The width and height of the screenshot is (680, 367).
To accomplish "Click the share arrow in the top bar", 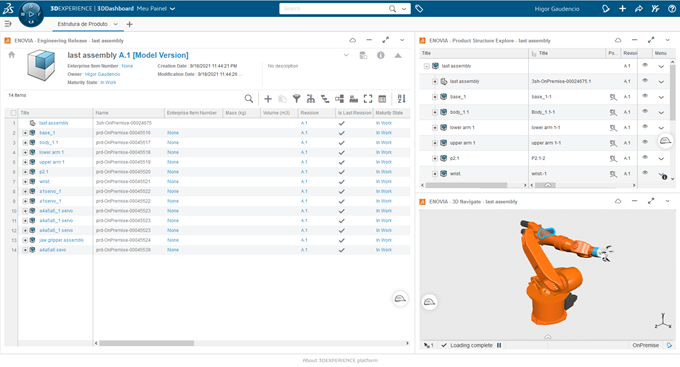I will pos(639,9).
